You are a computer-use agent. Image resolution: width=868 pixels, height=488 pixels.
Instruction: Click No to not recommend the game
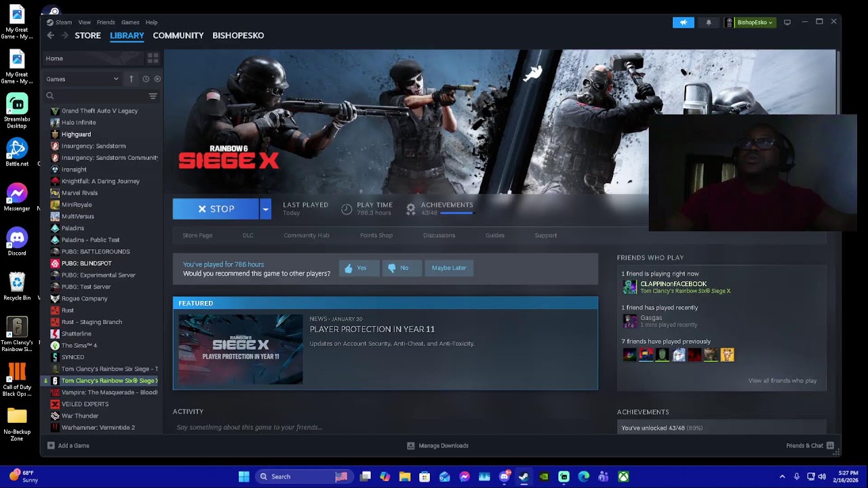tap(402, 268)
